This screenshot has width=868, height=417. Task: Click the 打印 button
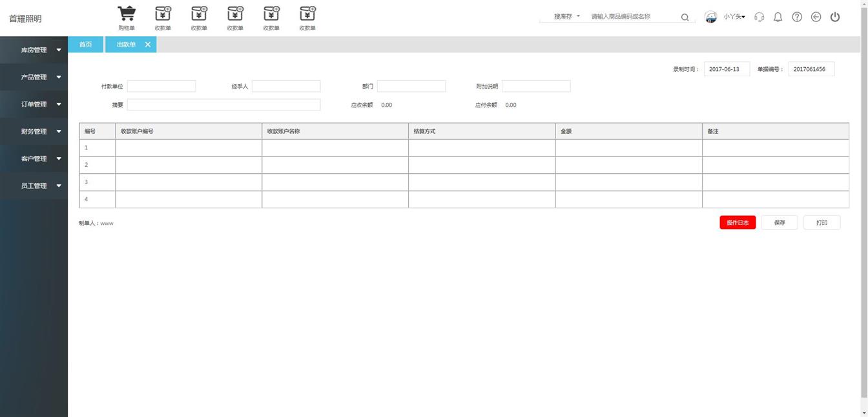[x=821, y=222]
